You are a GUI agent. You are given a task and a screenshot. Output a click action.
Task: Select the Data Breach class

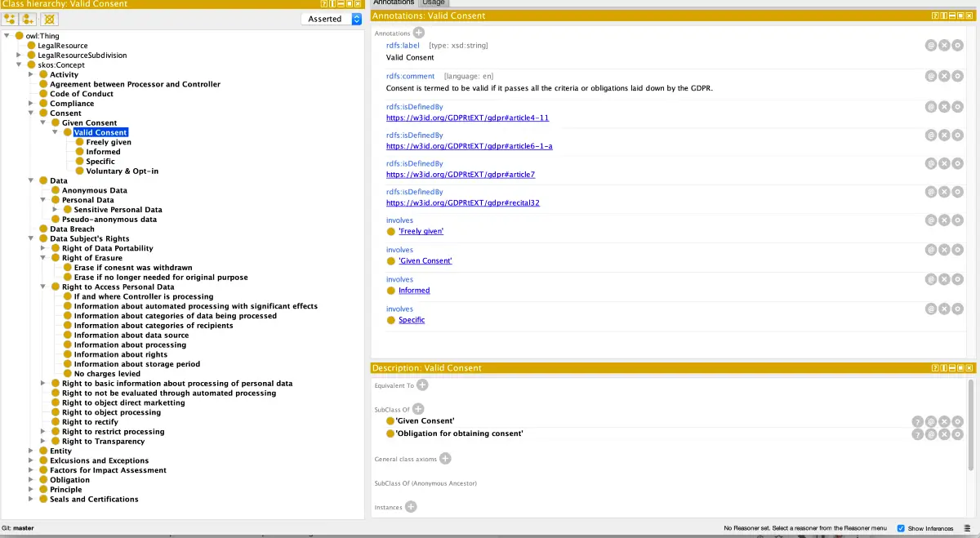coord(72,229)
